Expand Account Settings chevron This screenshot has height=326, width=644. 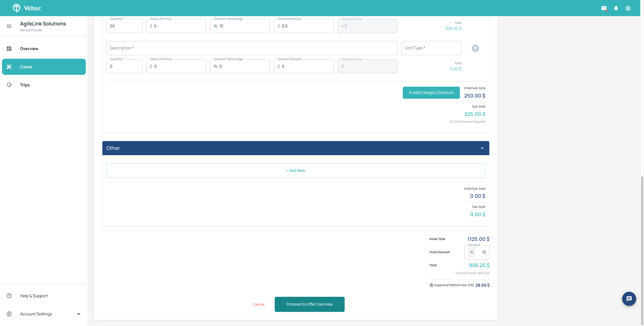[x=79, y=314]
